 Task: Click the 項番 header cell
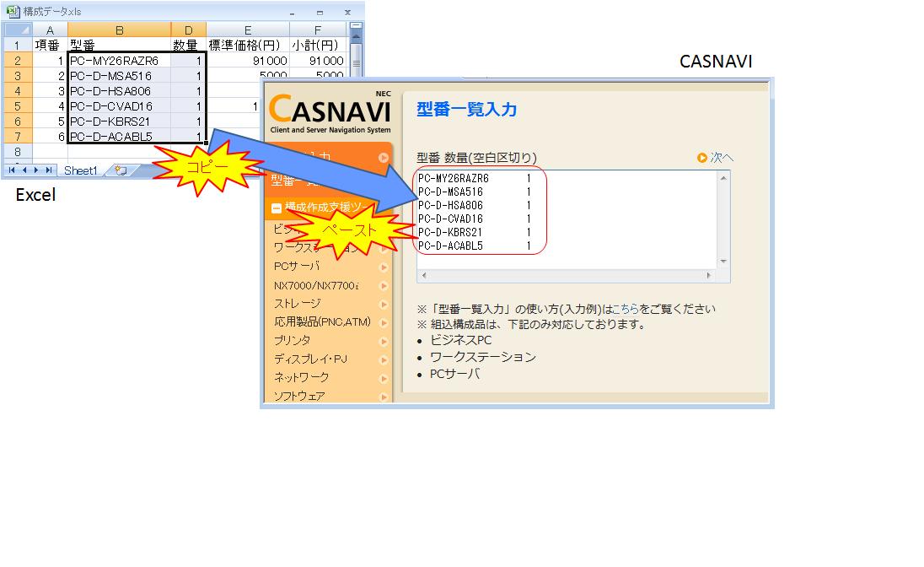50,46
